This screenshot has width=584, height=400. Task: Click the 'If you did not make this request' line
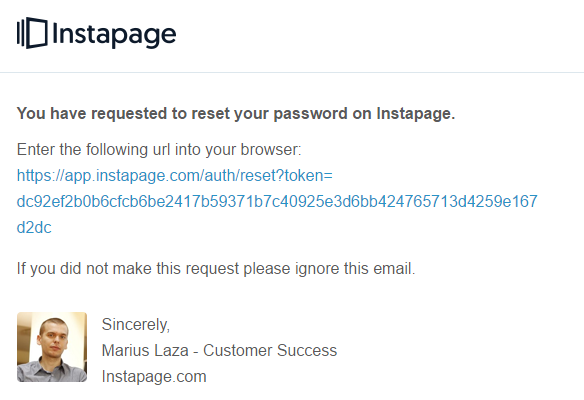coord(216,269)
